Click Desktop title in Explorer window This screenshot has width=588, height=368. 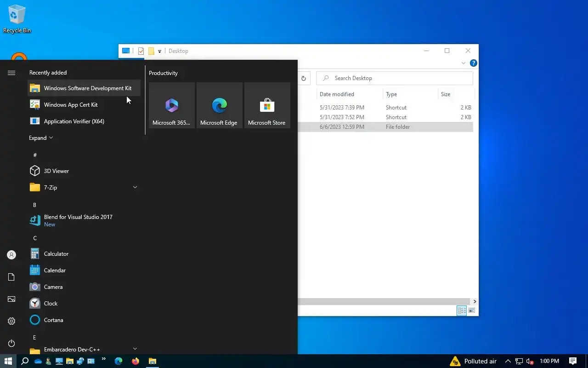click(x=178, y=51)
